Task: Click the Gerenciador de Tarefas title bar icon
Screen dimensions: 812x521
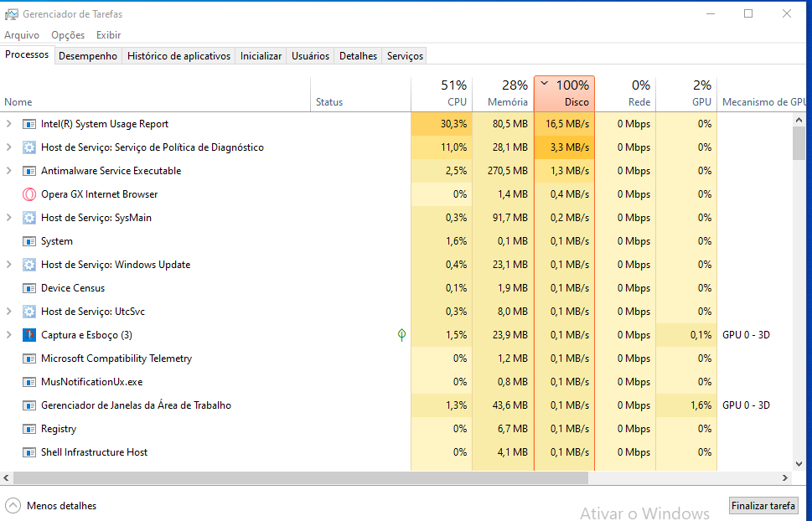Action: click(x=11, y=14)
